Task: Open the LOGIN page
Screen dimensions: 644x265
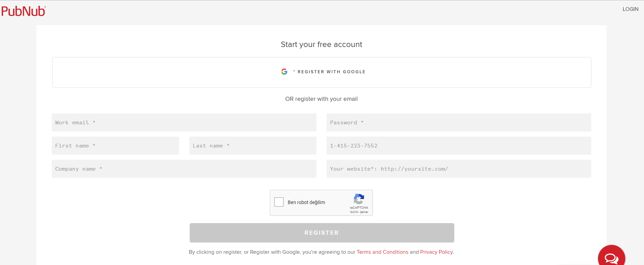Action: pyautogui.click(x=630, y=9)
